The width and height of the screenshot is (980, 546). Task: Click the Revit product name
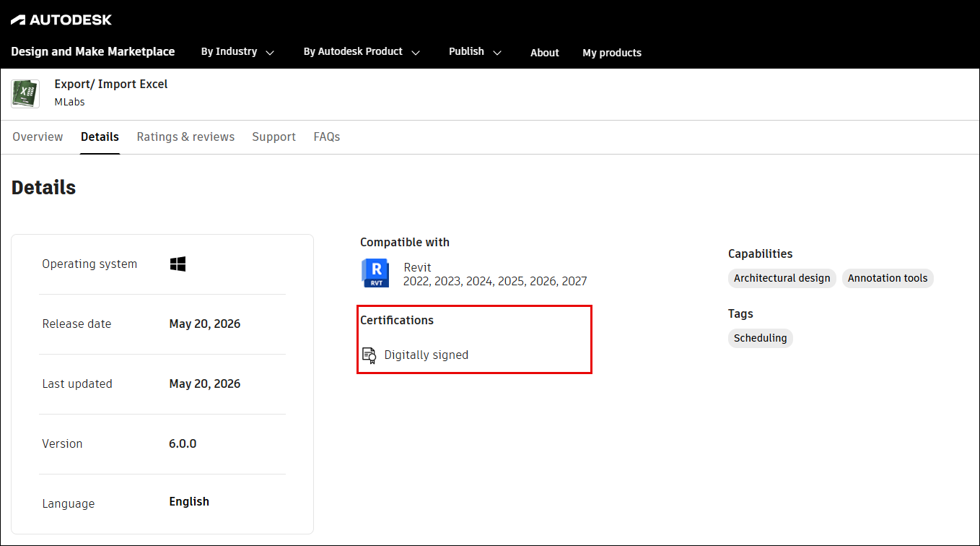[x=418, y=267]
